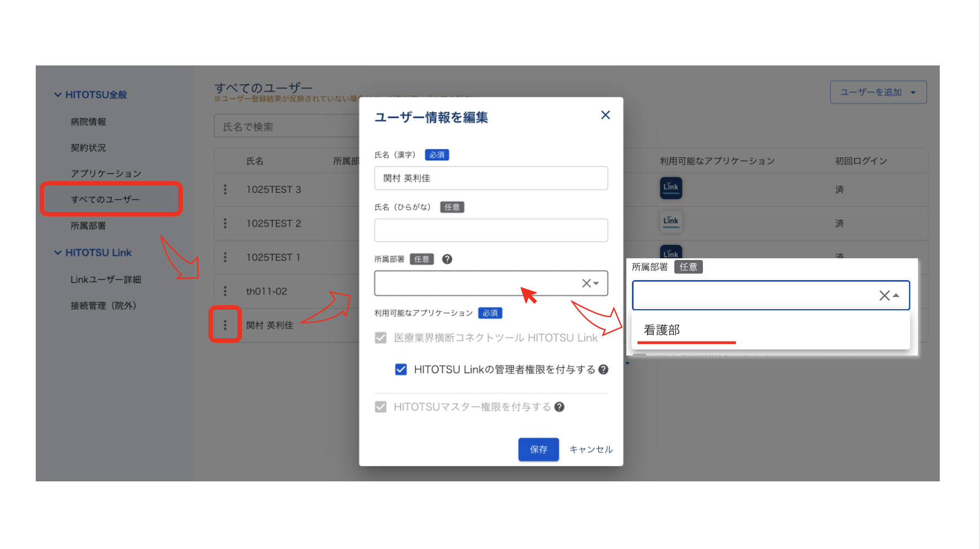Click the 氏名（ひらがな） input field
This screenshot has width=980, height=549.
(x=491, y=230)
